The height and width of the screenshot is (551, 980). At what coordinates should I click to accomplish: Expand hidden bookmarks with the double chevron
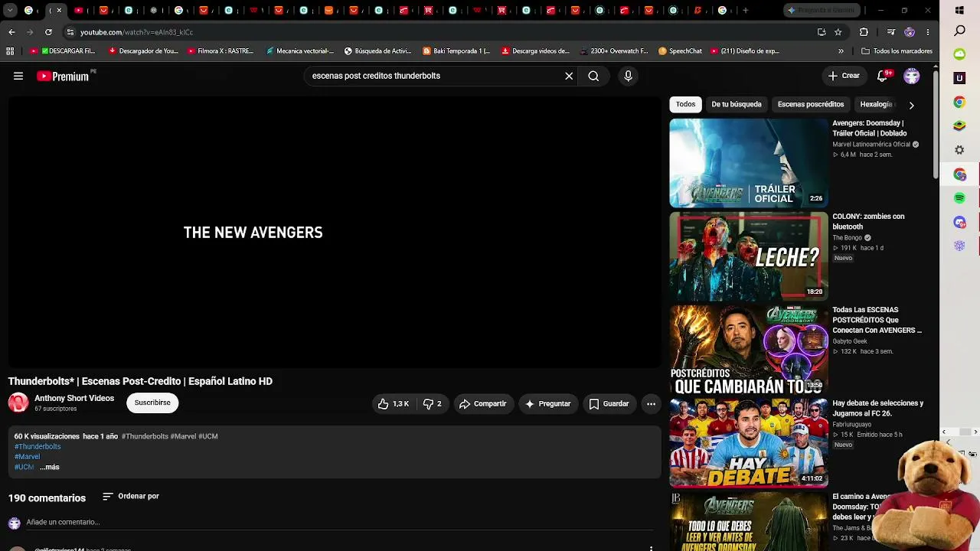(841, 51)
